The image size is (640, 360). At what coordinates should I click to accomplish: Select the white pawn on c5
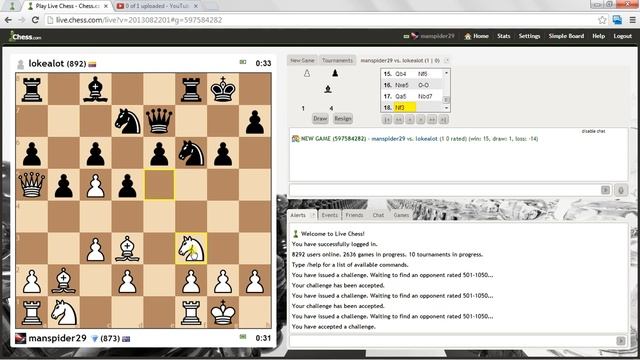point(96,185)
